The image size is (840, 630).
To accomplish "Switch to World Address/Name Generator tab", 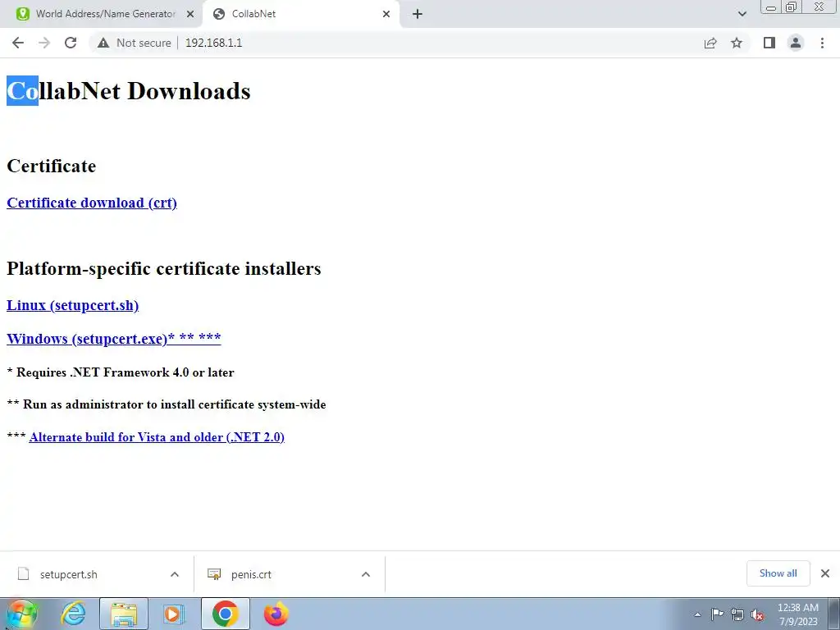I will tap(102, 14).
